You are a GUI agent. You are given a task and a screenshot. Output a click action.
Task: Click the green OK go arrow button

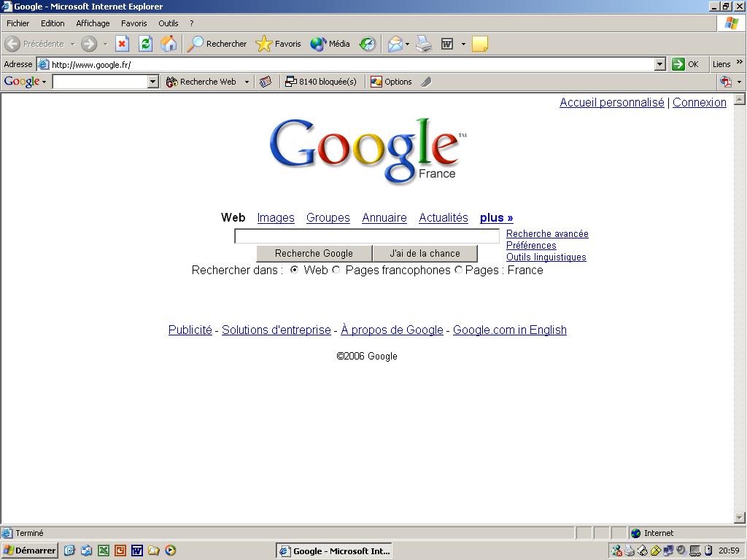coord(685,64)
